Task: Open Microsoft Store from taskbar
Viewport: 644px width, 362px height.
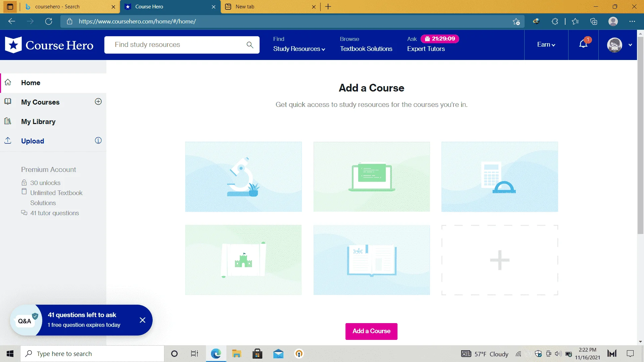Action: point(257,354)
